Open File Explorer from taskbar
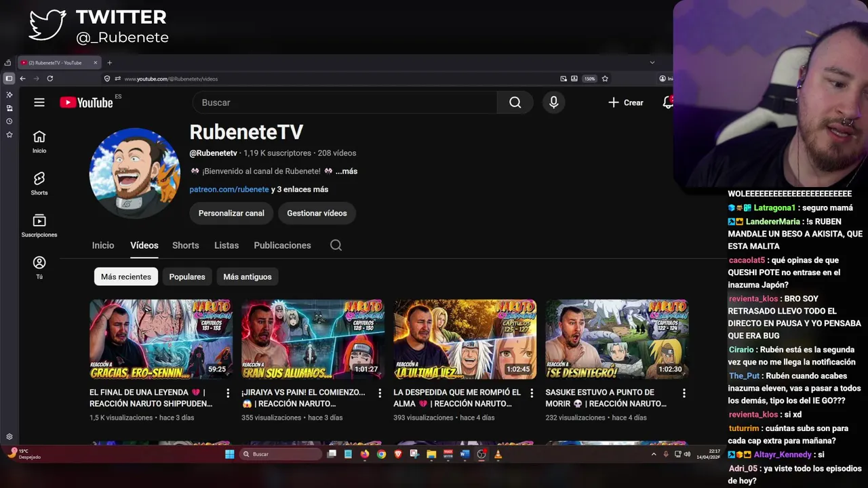The width and height of the screenshot is (868, 488). click(431, 454)
